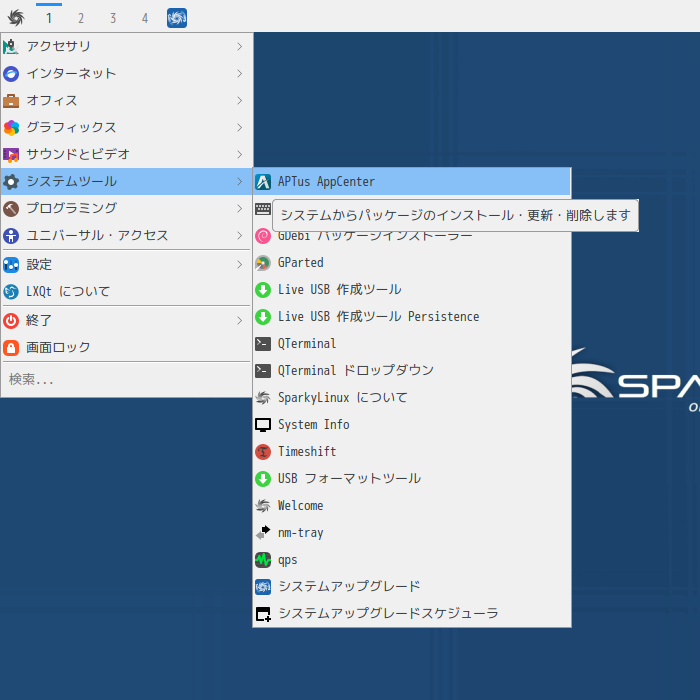The image size is (700, 700).
Task: Select workspace 1 in the pager
Action: [49, 18]
